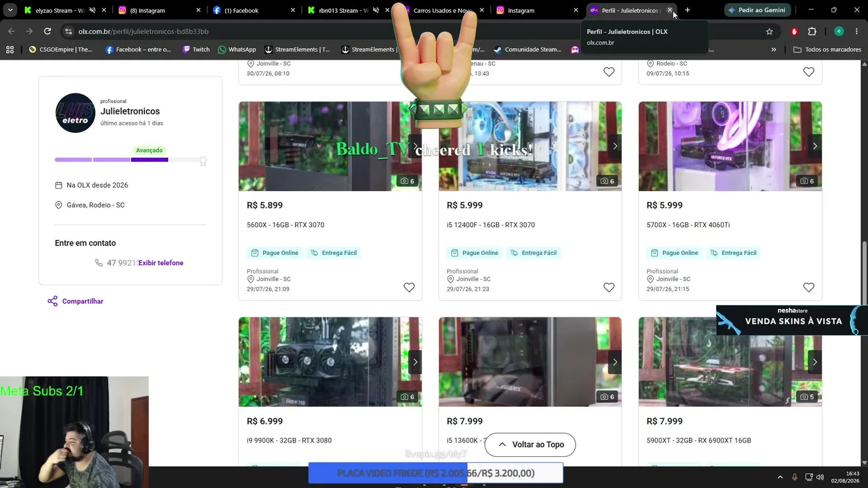
Task: Favorite the R$ 5.899 5600X listing
Action: (409, 287)
